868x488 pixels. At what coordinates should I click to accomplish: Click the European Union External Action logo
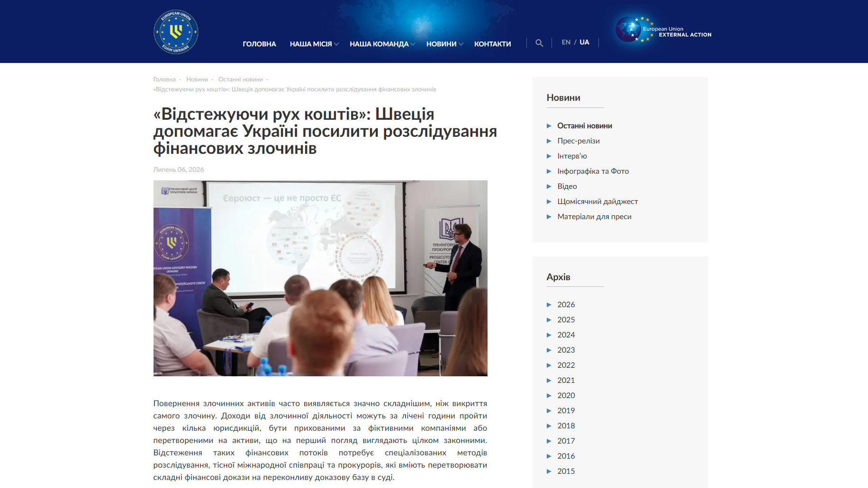pyautogui.click(x=663, y=30)
